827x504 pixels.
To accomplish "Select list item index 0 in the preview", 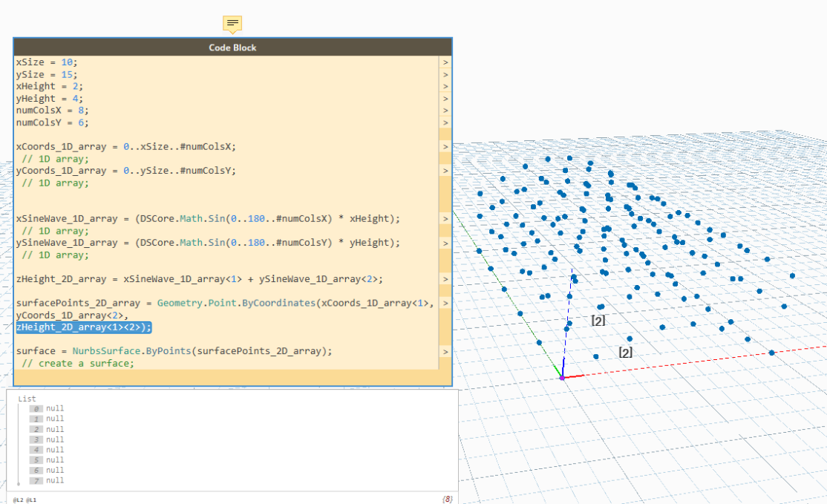I will tap(36, 409).
